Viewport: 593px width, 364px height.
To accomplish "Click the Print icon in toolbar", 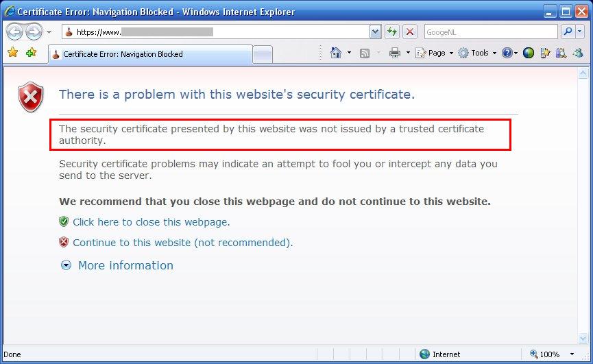I will point(395,53).
